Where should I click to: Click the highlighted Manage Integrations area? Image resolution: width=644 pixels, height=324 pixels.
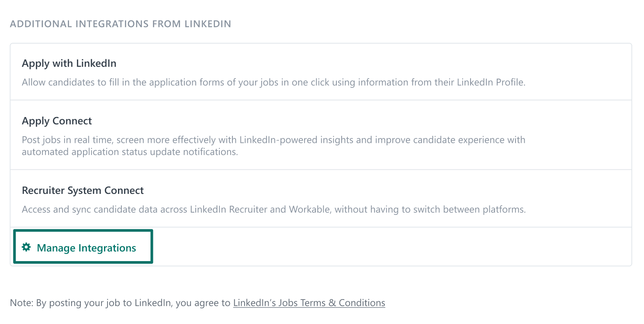pyautogui.click(x=83, y=246)
